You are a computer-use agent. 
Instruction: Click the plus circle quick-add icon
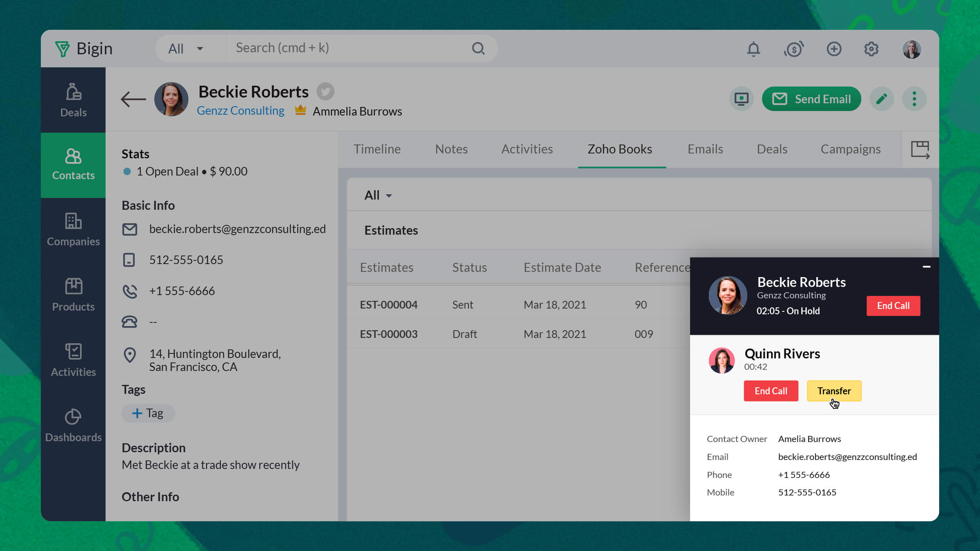point(834,49)
